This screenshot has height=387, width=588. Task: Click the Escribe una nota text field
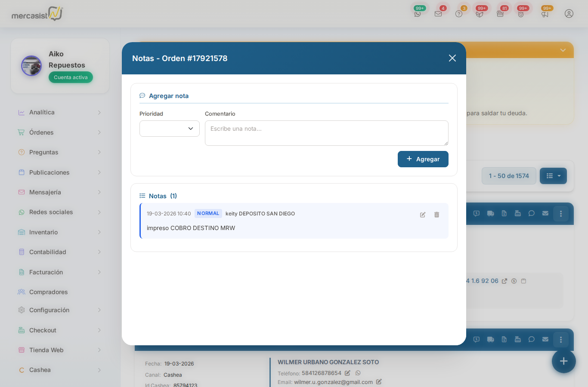326,133
